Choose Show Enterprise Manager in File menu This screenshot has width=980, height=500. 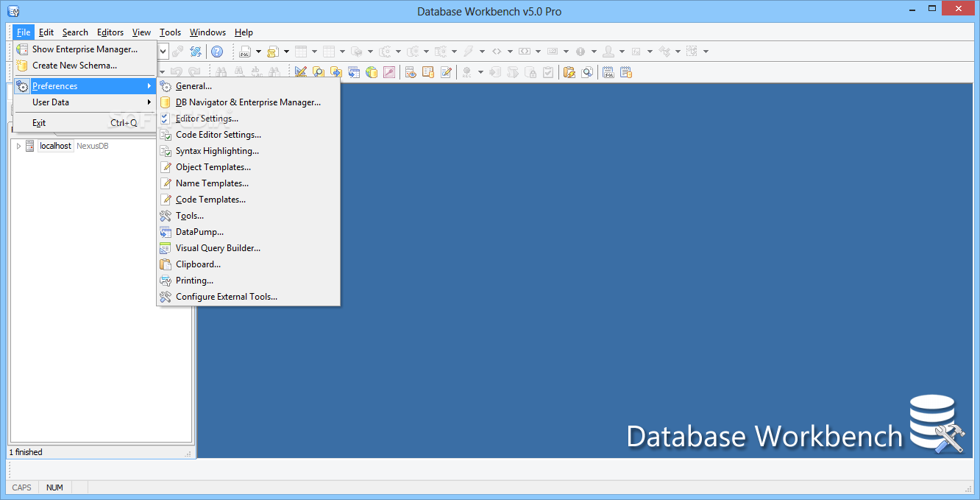tap(85, 49)
